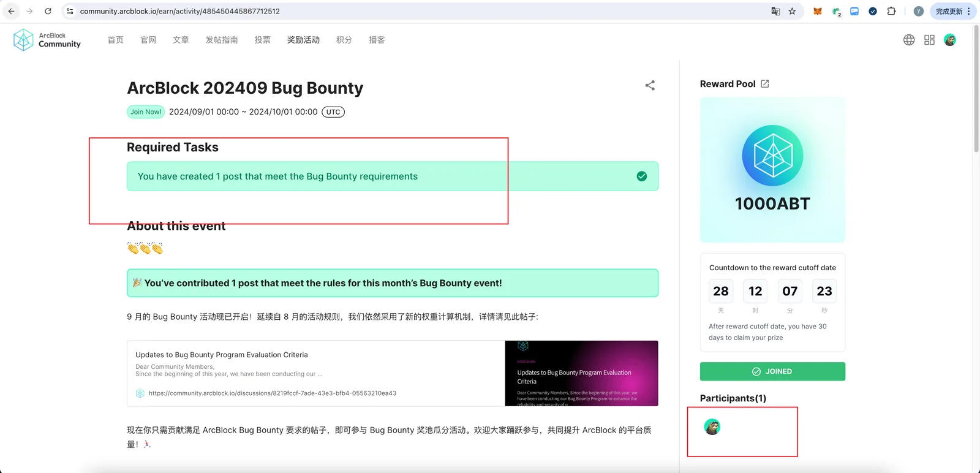Image resolution: width=980 pixels, height=473 pixels.
Task: Click the page vertical scrollbar
Action: click(976, 89)
